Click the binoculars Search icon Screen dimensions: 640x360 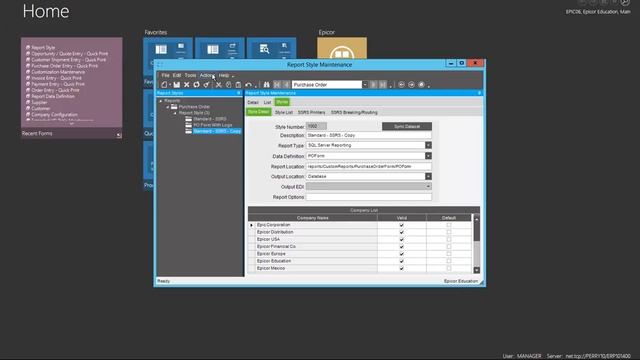point(267,84)
